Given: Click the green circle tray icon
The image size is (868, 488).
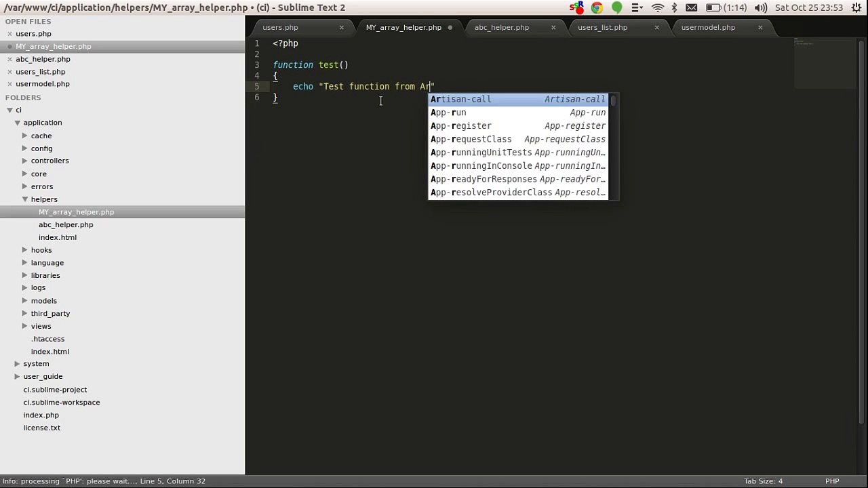Looking at the screenshot, I should [x=617, y=7].
